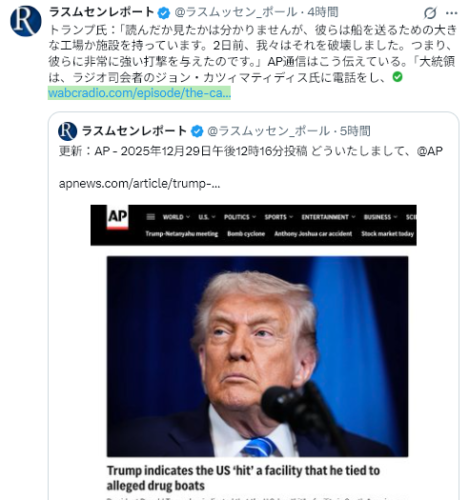Select the Stock market today topic
Viewport: 469px width, 500px height.
[x=387, y=234]
